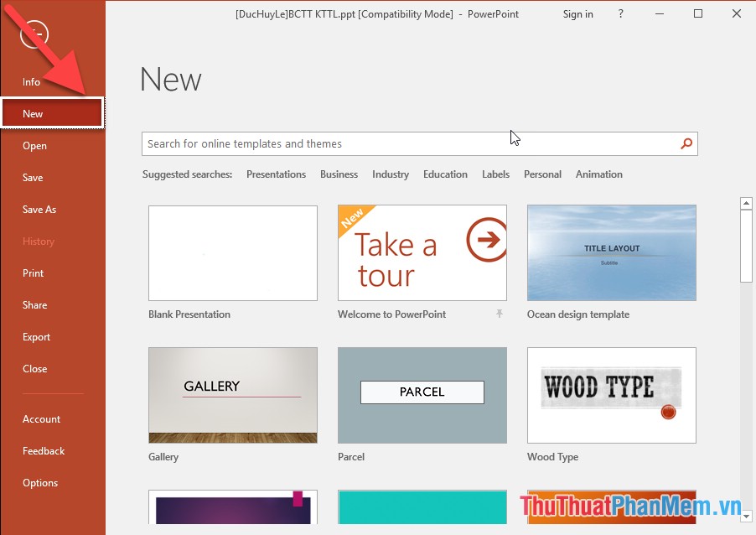
Task: Click the pin icon beside Welcome to PowerPoint
Action: [500, 314]
